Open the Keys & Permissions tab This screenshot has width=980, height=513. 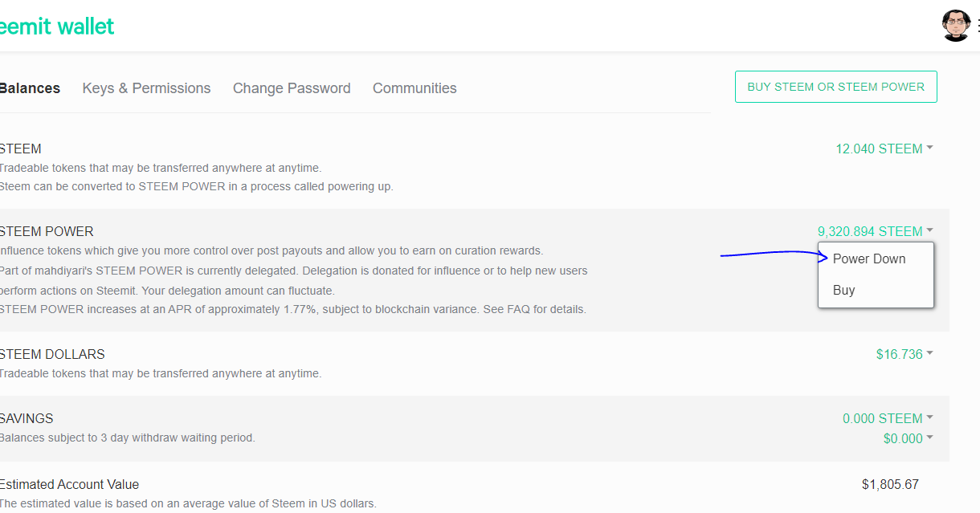coord(146,88)
